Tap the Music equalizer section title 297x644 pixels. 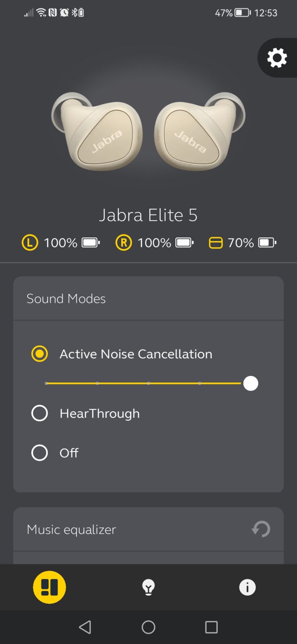coord(71,529)
